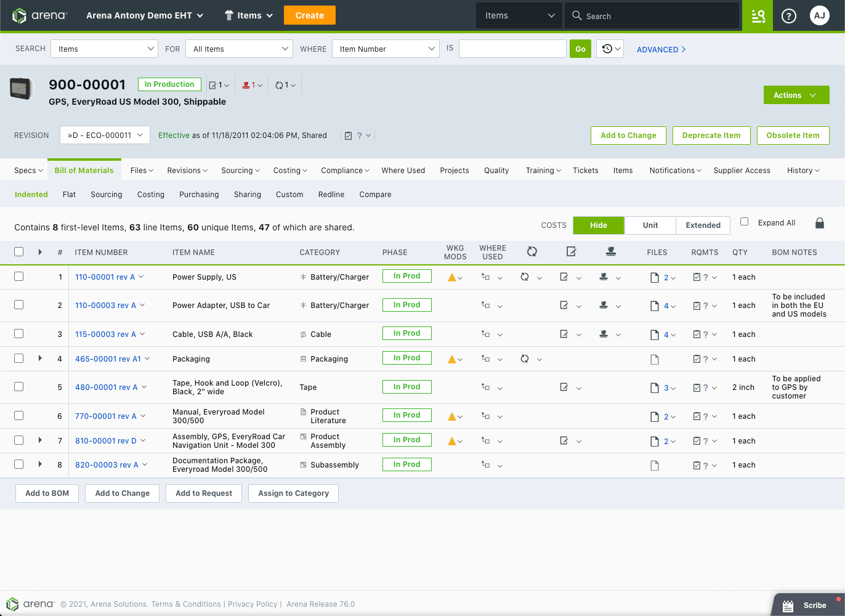The height and width of the screenshot is (616, 845).
Task: Check the select-all checkbox in the table header
Action: click(18, 252)
